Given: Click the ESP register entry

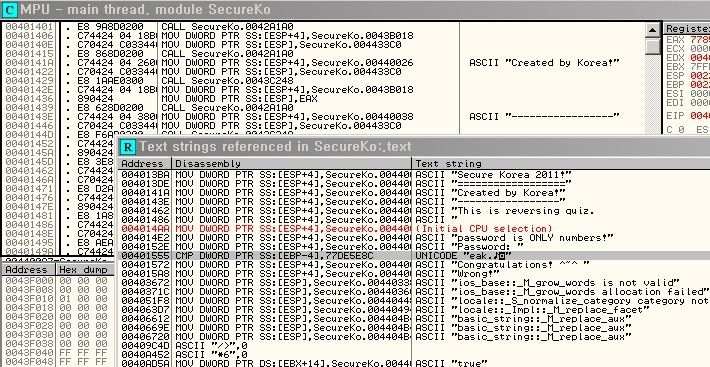Looking at the screenshot, I should pyautogui.click(x=687, y=76).
